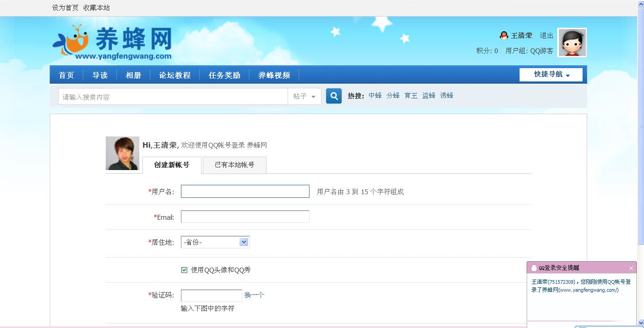Go to 首页 in the navigation bar
Image resolution: width=644 pixels, height=328 pixels.
click(x=66, y=75)
